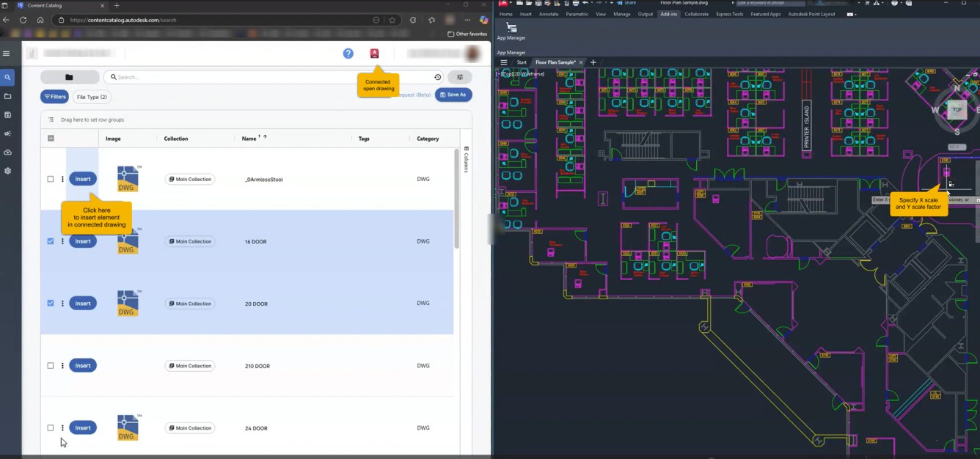The width and height of the screenshot is (980, 459).
Task: Open the three-dot menu for 210 DOOR
Action: (62, 365)
